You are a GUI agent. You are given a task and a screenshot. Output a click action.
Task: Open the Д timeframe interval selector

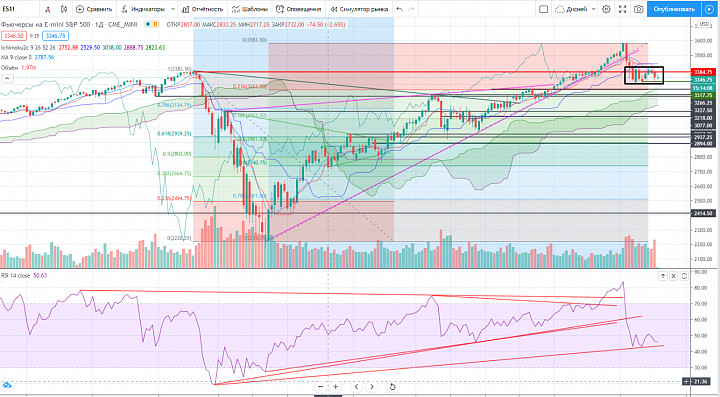pos(48,9)
